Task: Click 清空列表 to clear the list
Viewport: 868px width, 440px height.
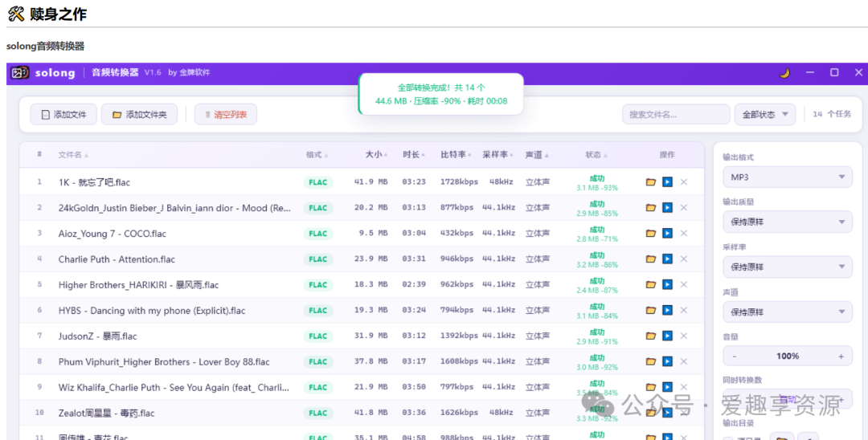Action: point(226,115)
